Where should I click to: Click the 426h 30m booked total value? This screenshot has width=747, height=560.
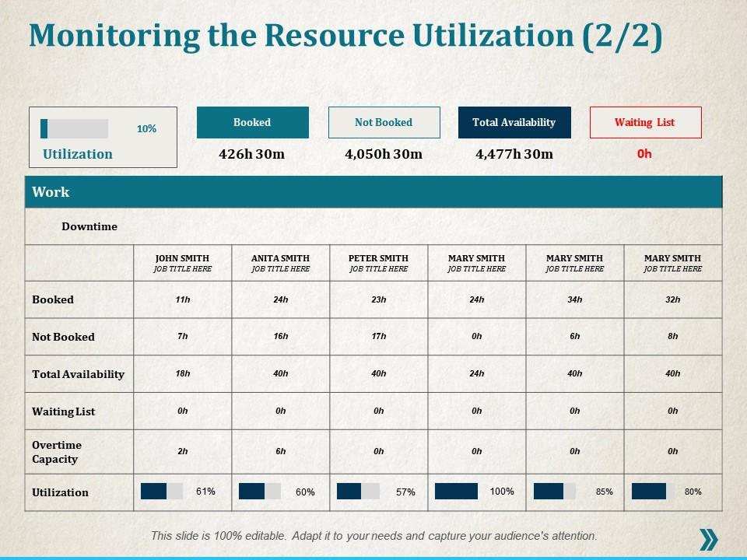pos(252,154)
